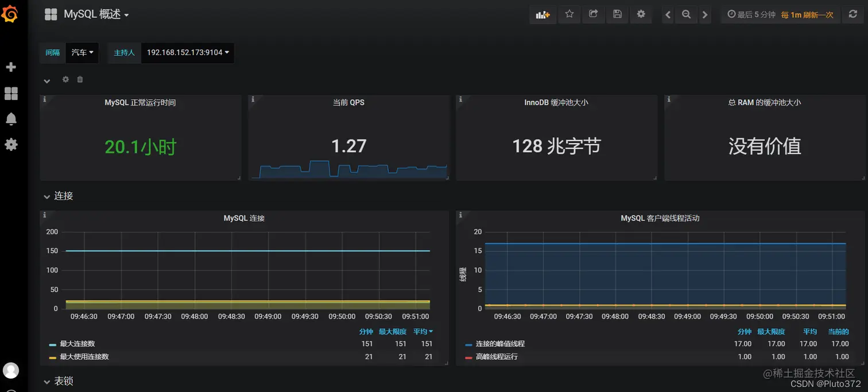
Task: Expand the 表锁 row
Action: click(x=58, y=381)
